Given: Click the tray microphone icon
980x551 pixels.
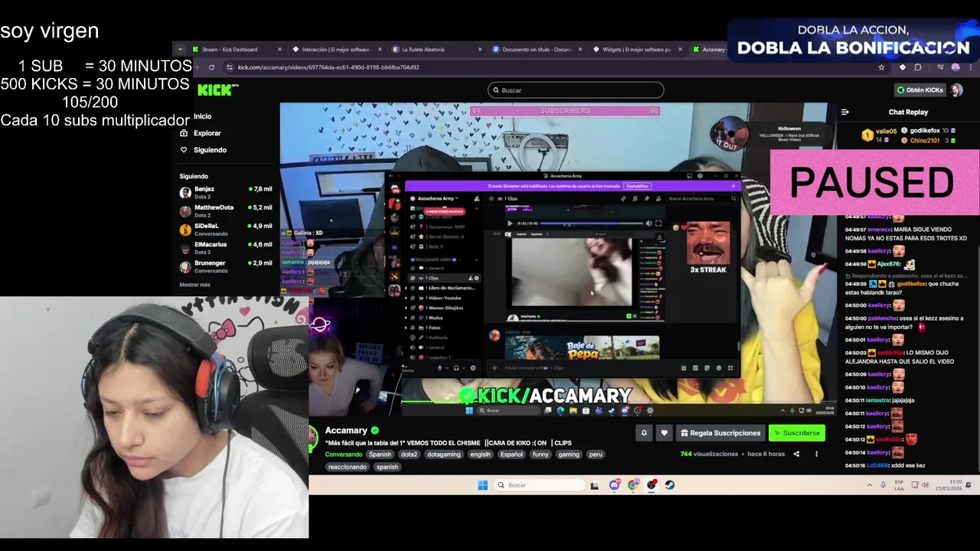Looking at the screenshot, I should pyautogui.click(x=883, y=485).
